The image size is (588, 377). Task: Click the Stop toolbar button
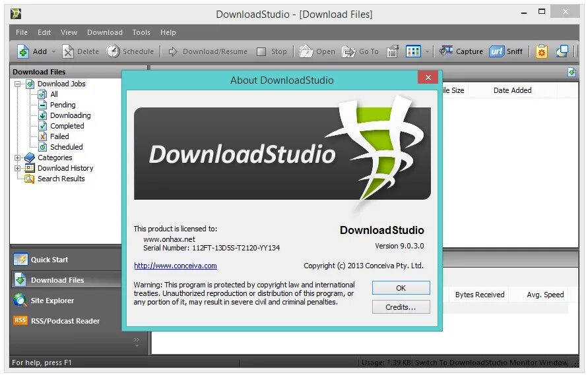(273, 51)
